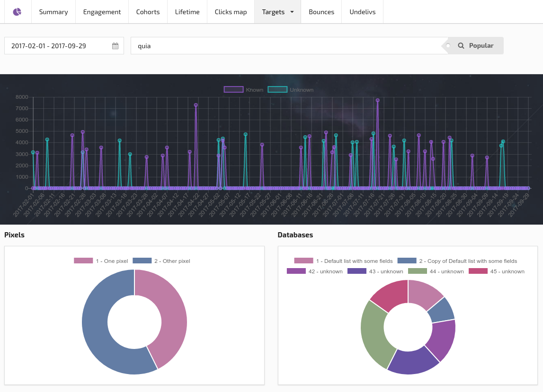The image size is (543, 392).
Task: Open the Bounces tab
Action: coord(321,12)
